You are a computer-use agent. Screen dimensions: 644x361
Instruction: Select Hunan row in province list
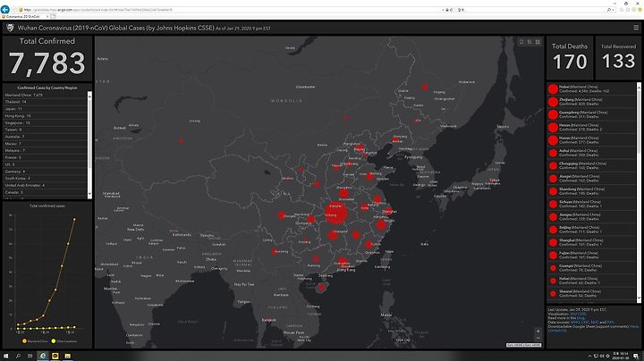pos(591,140)
